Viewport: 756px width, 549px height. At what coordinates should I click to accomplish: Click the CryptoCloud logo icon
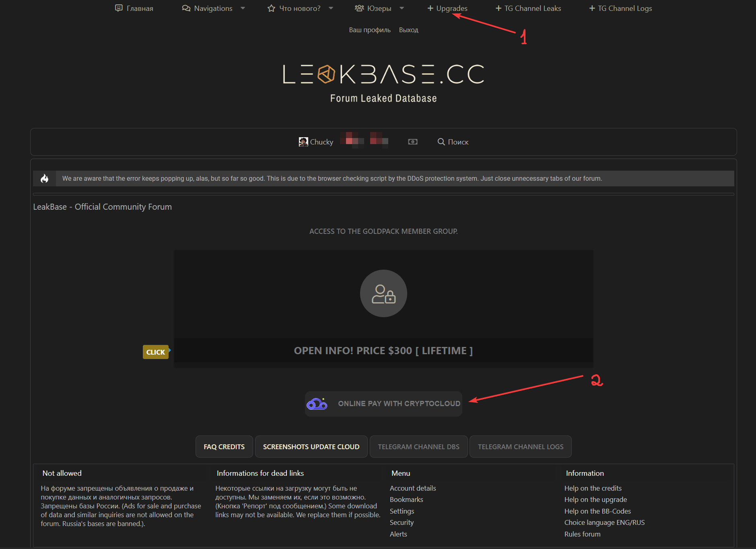pyautogui.click(x=317, y=404)
